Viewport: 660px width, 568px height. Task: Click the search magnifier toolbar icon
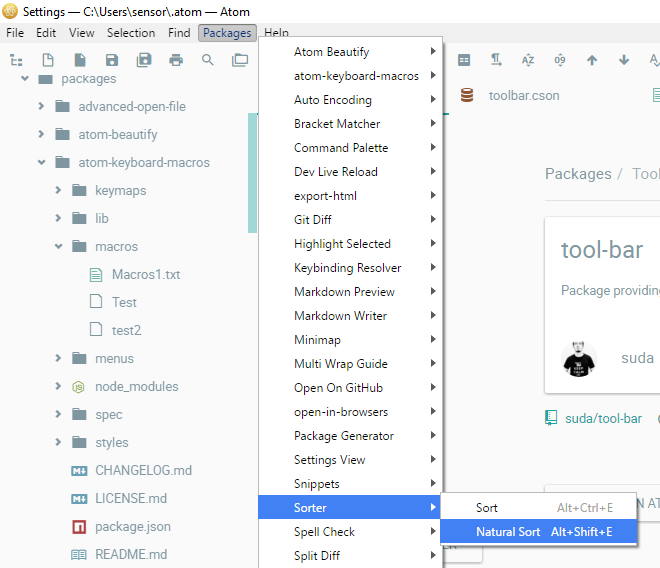point(208,60)
